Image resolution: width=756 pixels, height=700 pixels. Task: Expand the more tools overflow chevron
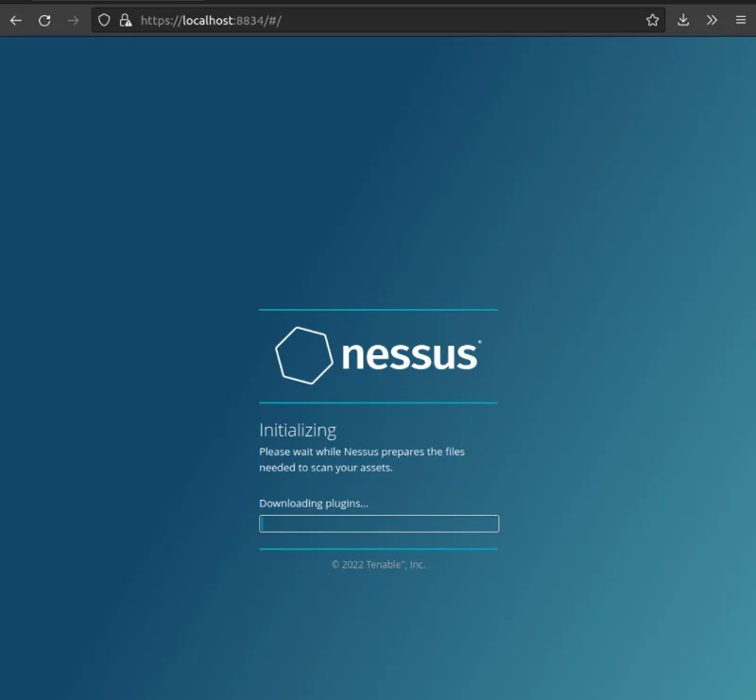pyautogui.click(x=712, y=20)
